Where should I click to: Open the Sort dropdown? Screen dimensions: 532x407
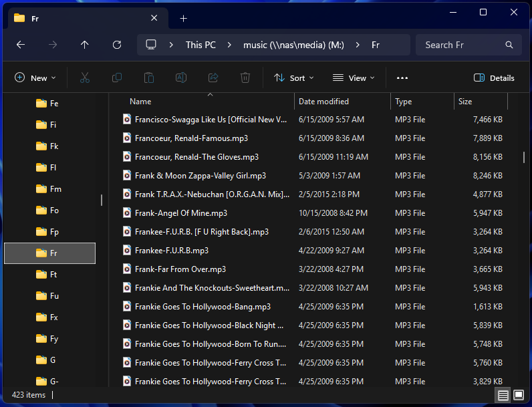pyautogui.click(x=294, y=78)
